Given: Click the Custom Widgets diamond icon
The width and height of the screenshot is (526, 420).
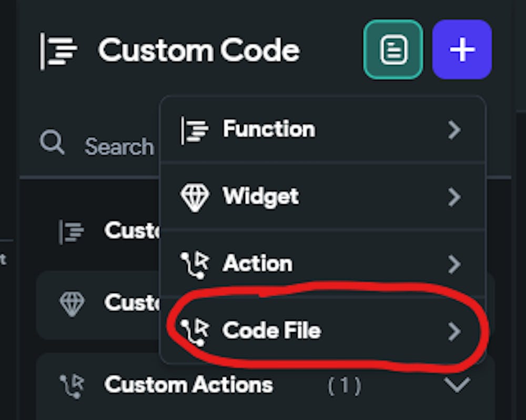Looking at the screenshot, I should point(74,303).
